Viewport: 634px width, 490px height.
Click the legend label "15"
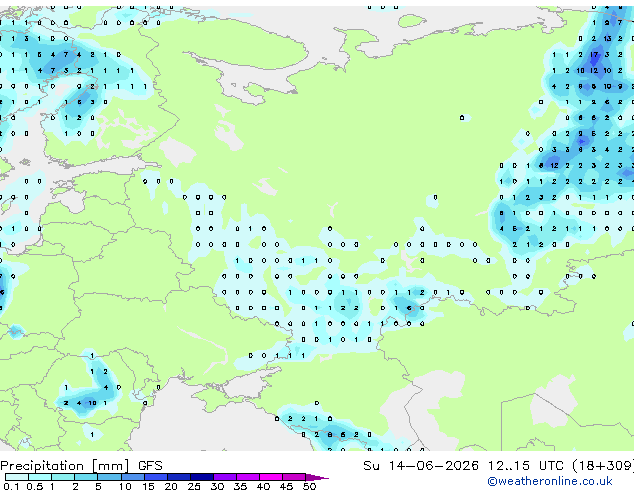148,486
